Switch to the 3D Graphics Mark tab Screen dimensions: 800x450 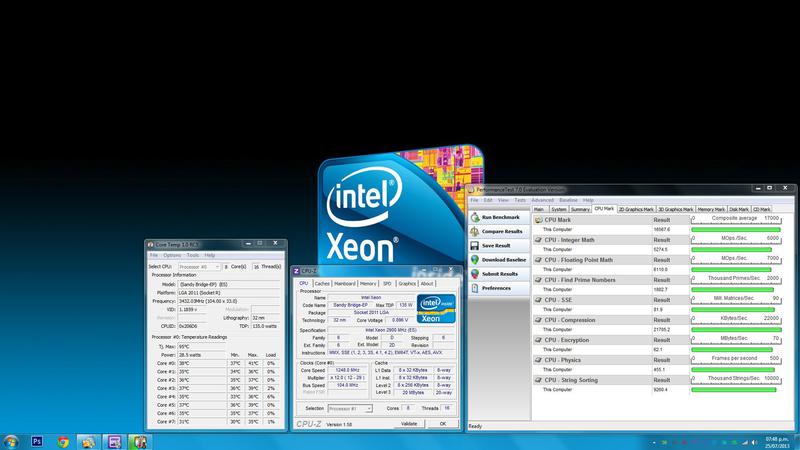tap(676, 209)
